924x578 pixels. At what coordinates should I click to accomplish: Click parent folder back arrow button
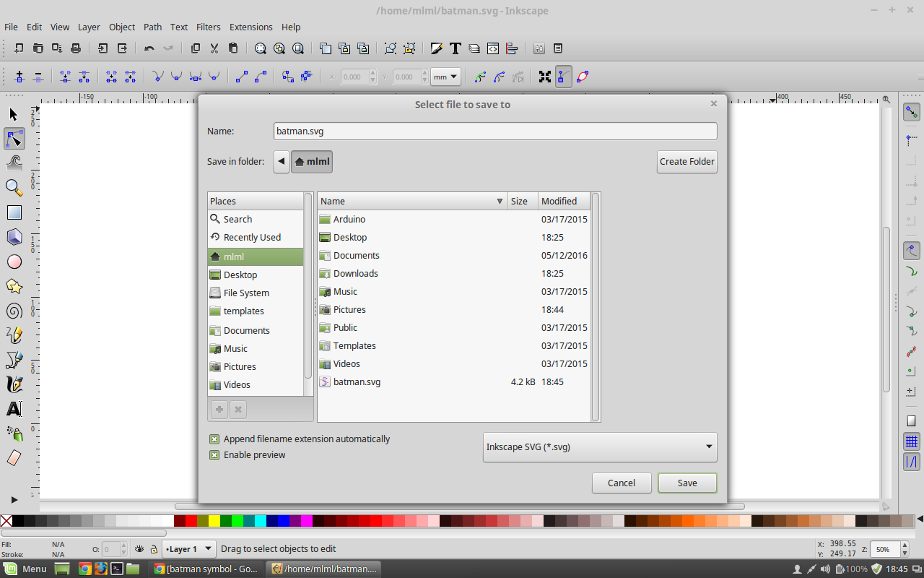click(x=282, y=161)
